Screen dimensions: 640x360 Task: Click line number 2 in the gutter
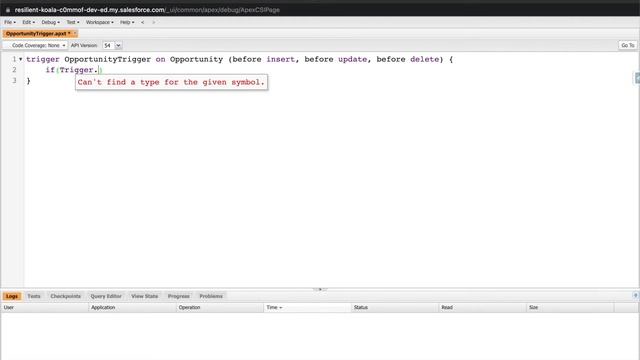point(14,70)
